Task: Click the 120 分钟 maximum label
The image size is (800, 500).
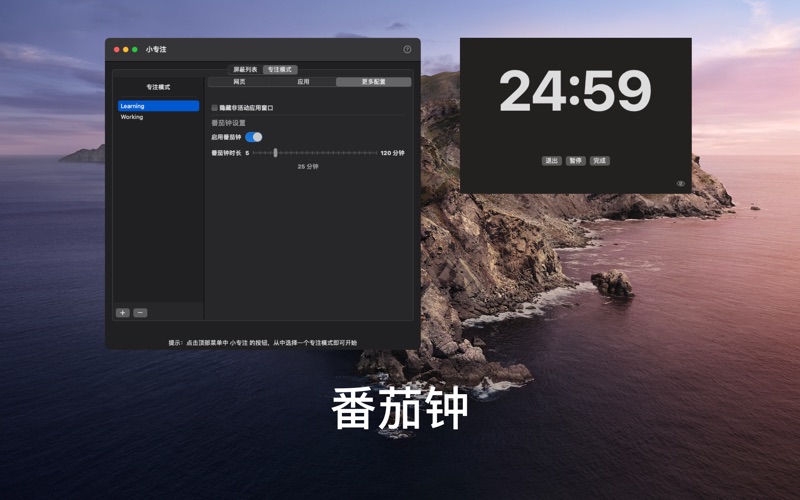Action: point(392,153)
